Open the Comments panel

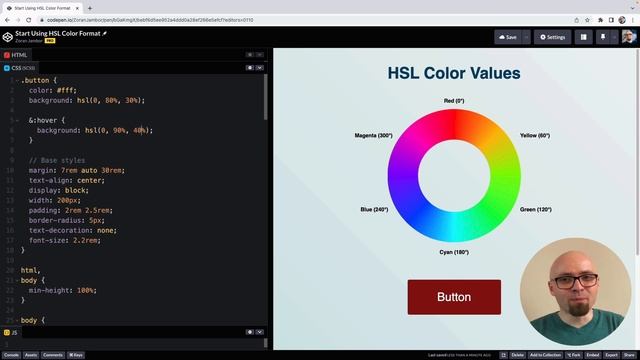coord(53,355)
